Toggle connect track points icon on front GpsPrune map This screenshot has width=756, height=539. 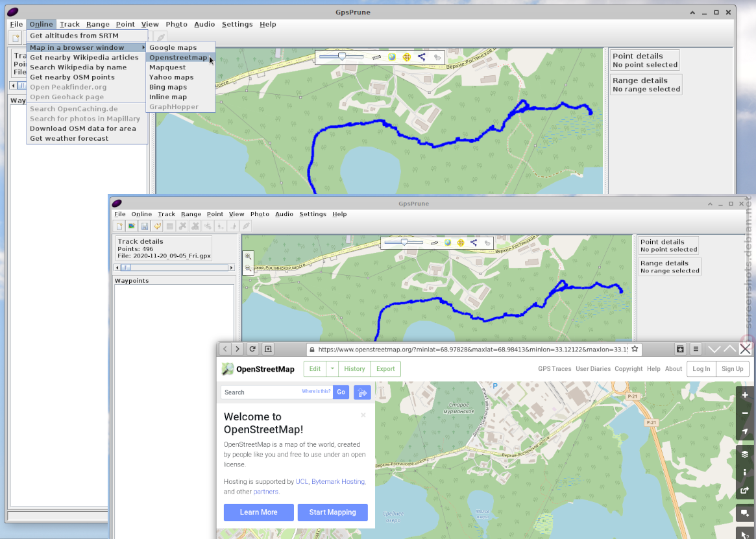pos(474,243)
